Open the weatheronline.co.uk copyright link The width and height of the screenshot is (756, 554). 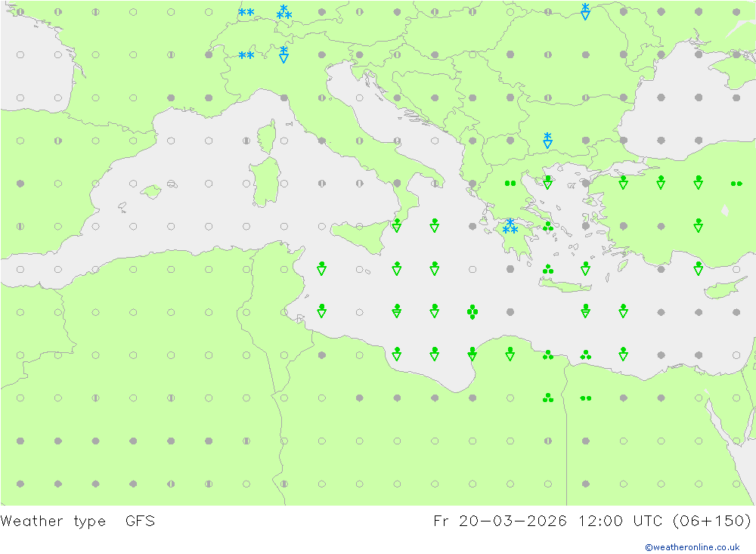pyautogui.click(x=692, y=547)
